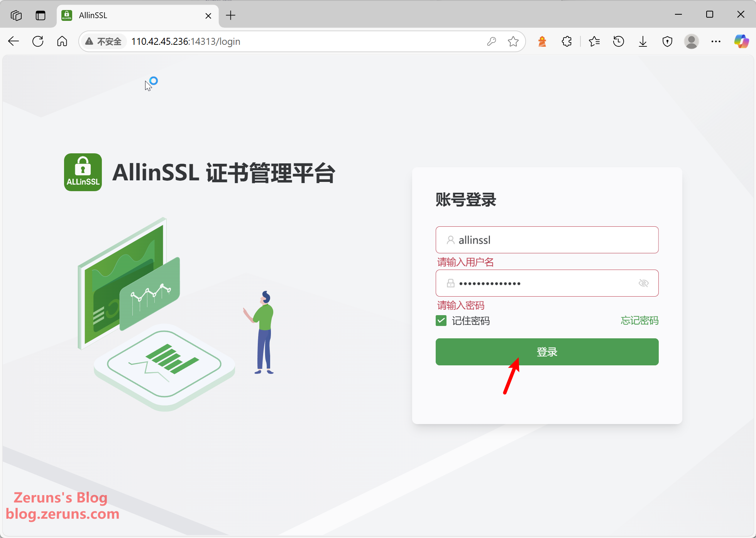Toggle the vertical tabs icon

click(x=41, y=15)
